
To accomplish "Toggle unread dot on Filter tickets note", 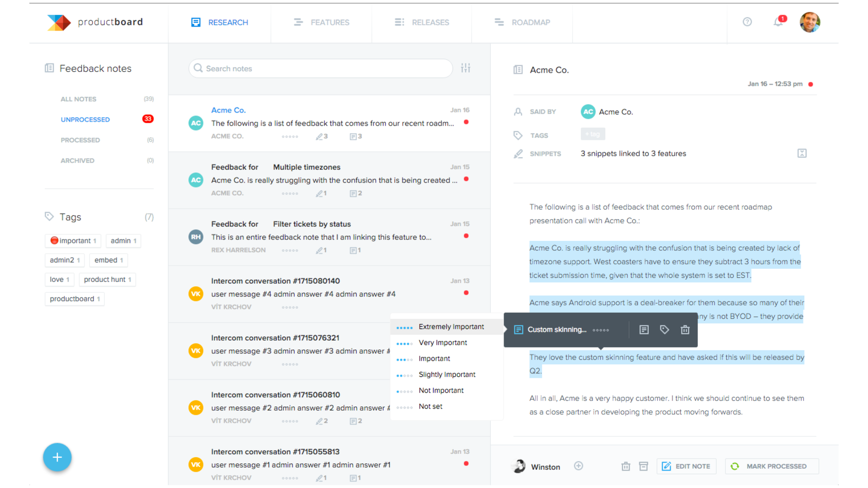I will (x=466, y=236).
